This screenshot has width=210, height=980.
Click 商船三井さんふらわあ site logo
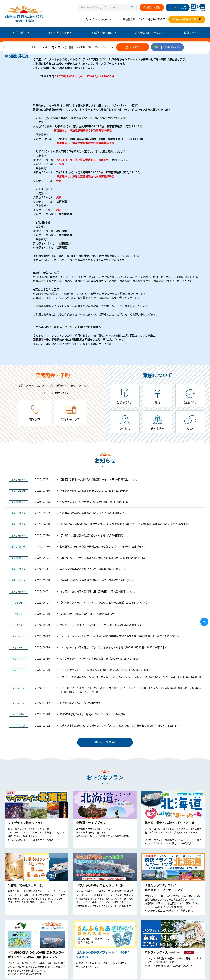(x=24, y=14)
